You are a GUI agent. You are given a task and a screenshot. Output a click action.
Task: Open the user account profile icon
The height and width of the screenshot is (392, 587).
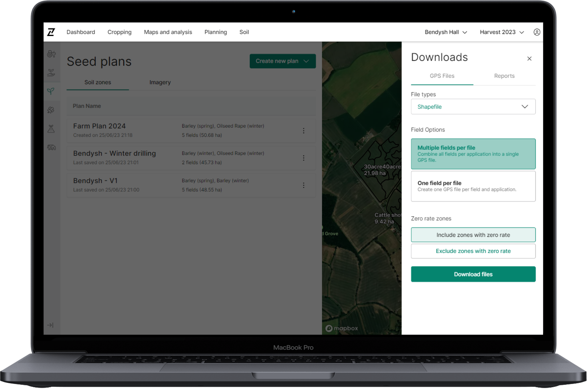tap(537, 32)
